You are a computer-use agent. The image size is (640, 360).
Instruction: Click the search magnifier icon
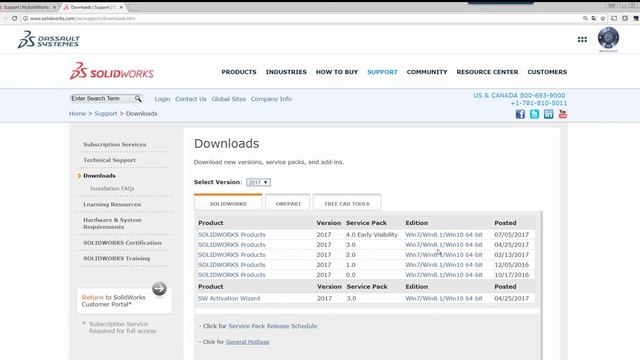tap(138, 99)
